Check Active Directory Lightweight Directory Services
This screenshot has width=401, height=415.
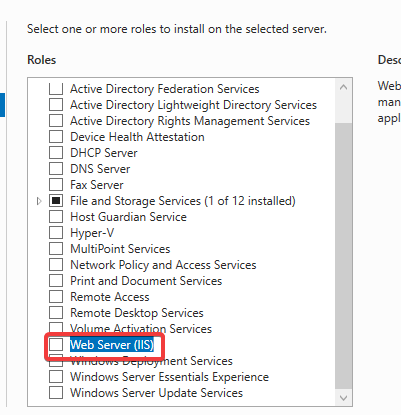[56, 105]
